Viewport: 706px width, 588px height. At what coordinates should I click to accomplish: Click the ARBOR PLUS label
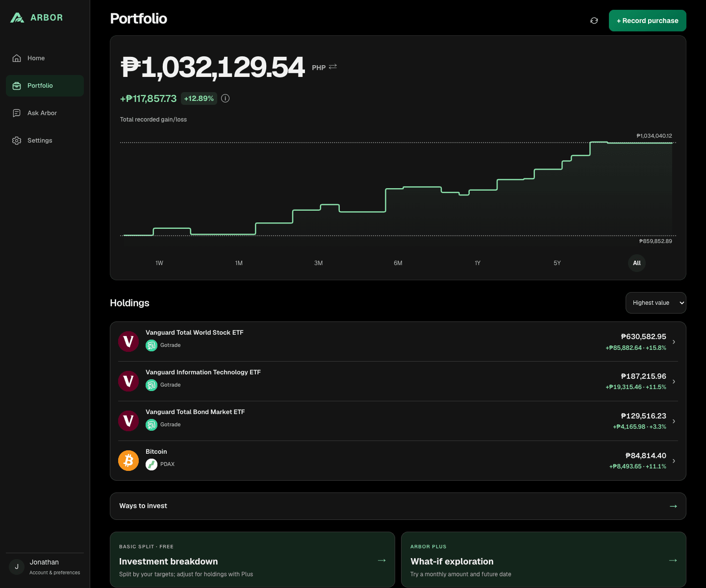point(429,547)
